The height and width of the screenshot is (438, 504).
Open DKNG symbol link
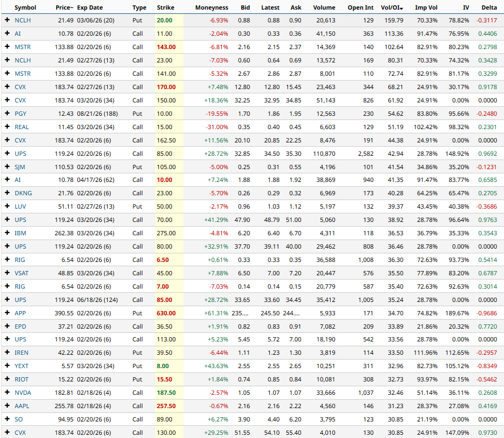click(23, 193)
